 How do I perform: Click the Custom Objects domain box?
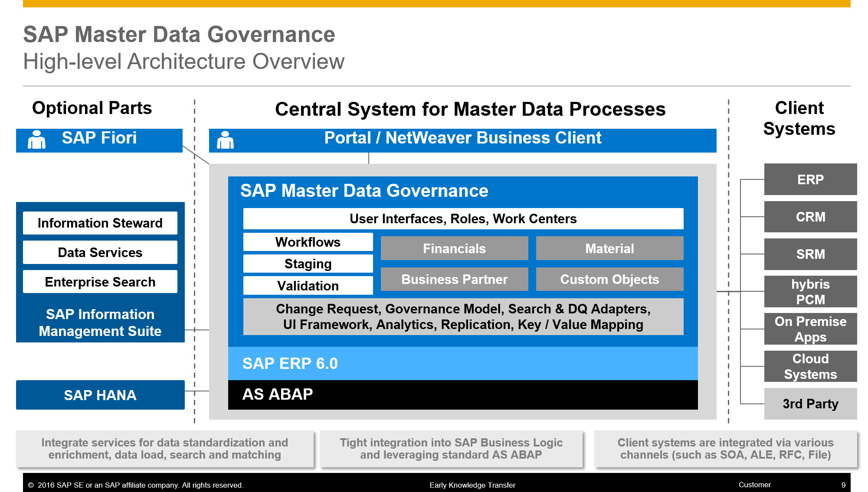(x=610, y=279)
